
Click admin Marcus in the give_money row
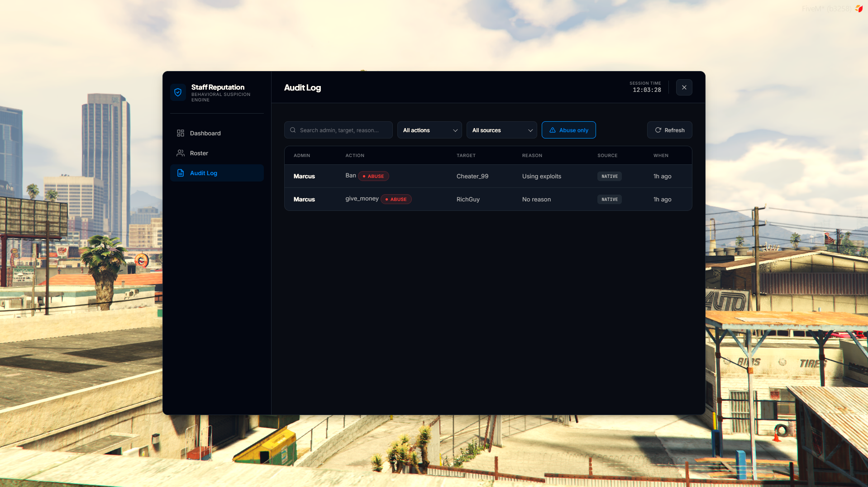coord(304,199)
